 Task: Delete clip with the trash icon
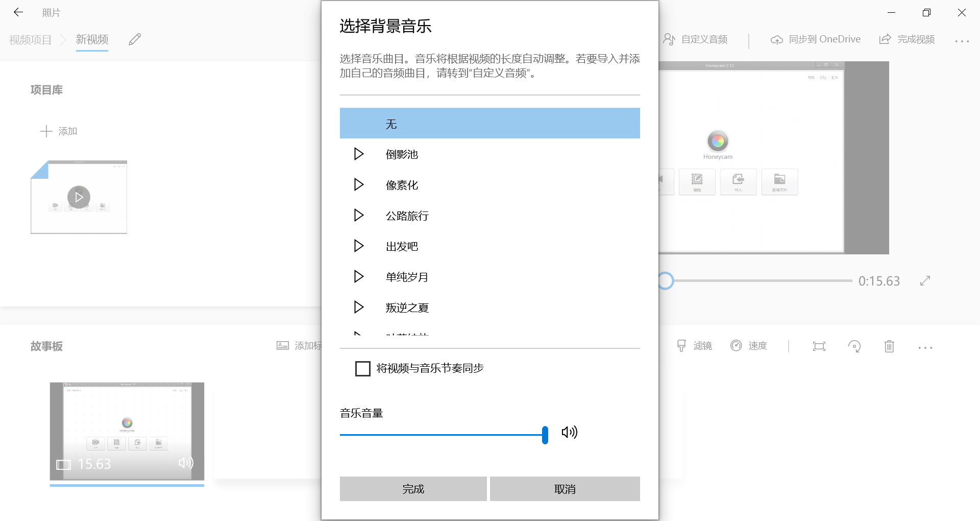click(x=889, y=346)
